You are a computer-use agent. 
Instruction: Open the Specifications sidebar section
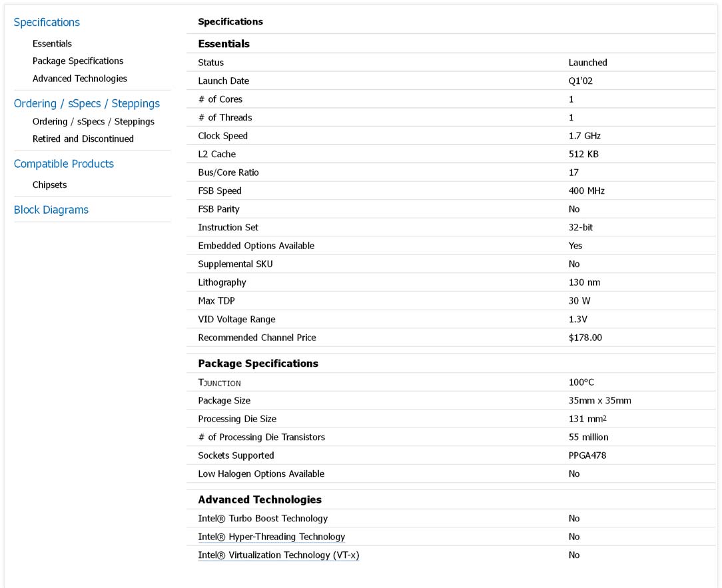[47, 22]
